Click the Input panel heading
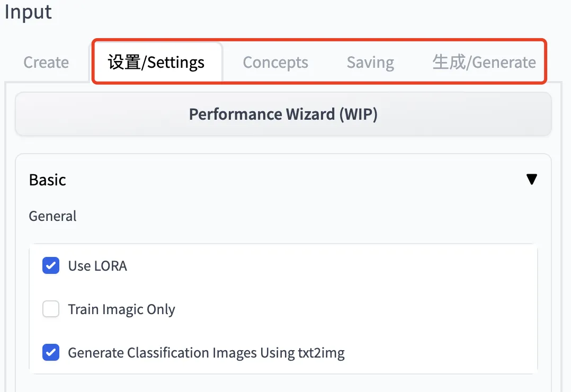Image resolution: width=571 pixels, height=392 pixels. pyautogui.click(x=29, y=12)
